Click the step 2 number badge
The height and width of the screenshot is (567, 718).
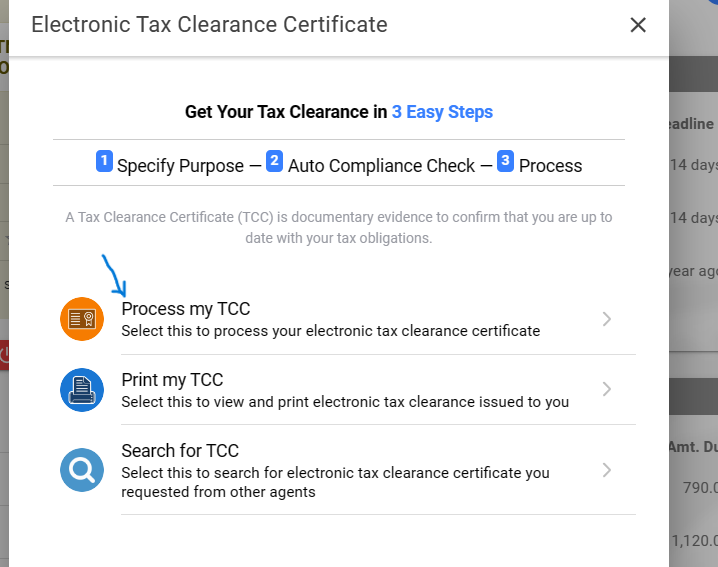pyautogui.click(x=275, y=161)
